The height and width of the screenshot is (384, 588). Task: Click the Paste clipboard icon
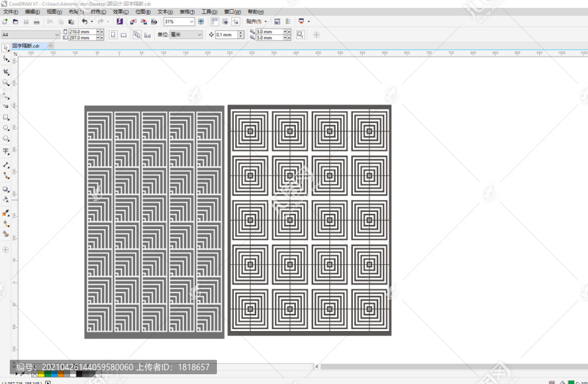point(71,22)
